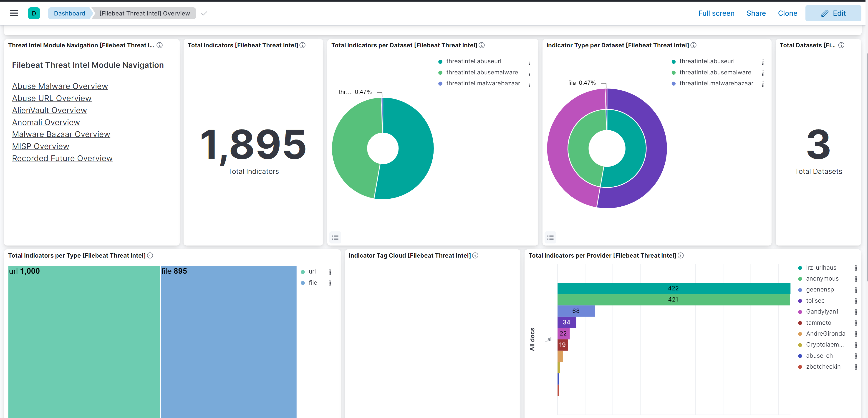Click info icon next to Indicator Tag Cloud title
Screen dimensions: 868x418
tap(475, 256)
